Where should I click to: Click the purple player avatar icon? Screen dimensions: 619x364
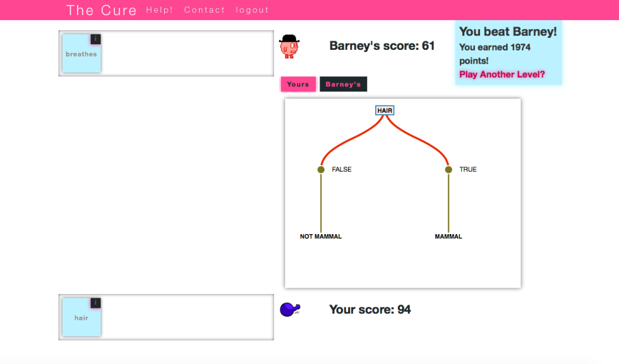tap(289, 309)
